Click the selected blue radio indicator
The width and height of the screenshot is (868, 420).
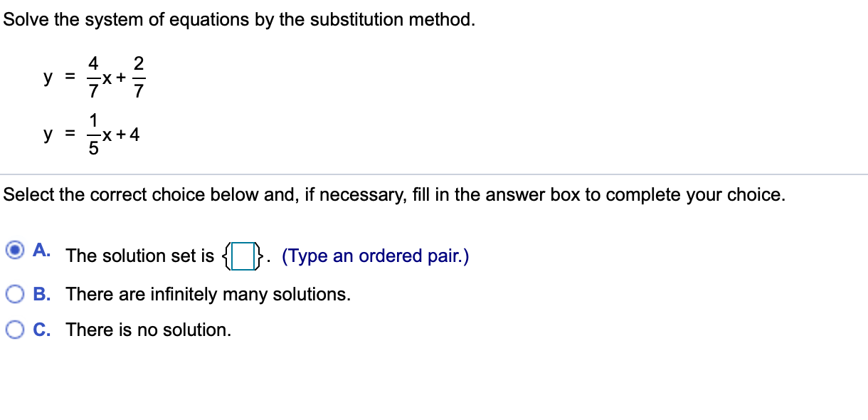click(x=14, y=251)
